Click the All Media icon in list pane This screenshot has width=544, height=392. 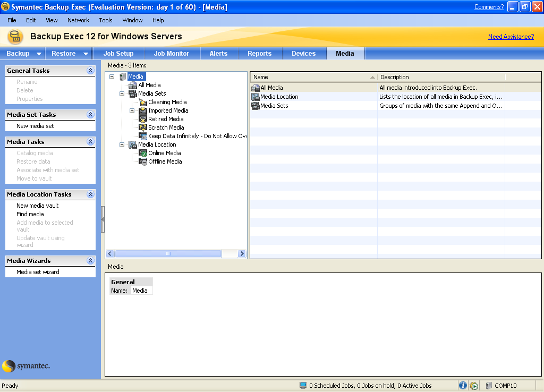point(256,88)
